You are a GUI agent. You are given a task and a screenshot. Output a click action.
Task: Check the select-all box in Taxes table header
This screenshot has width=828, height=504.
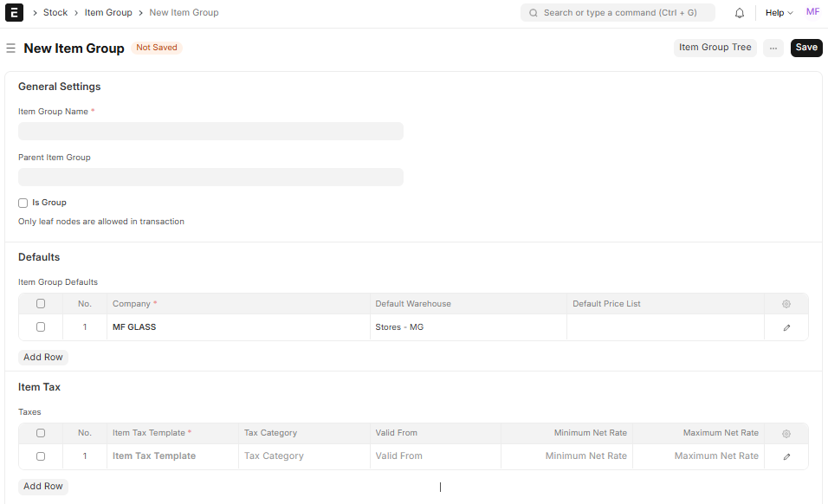41,433
